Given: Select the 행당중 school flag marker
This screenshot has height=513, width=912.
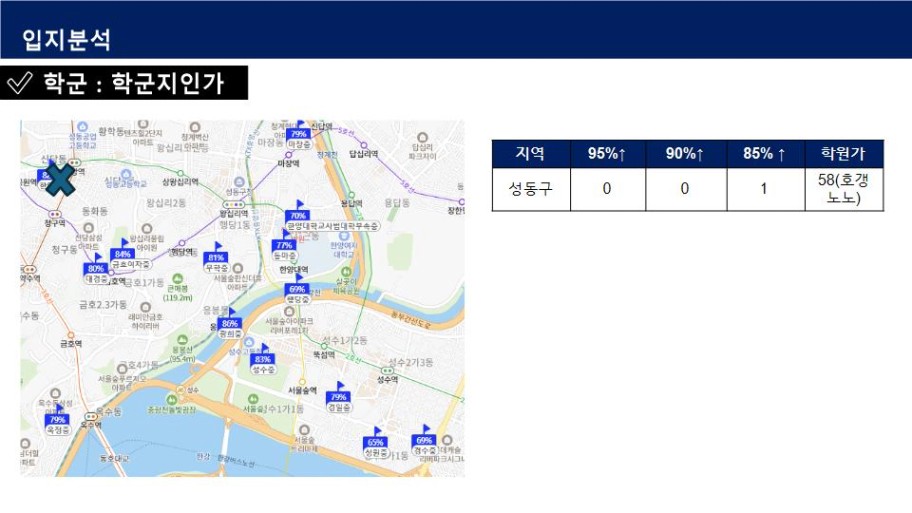Looking at the screenshot, I should [x=297, y=291].
